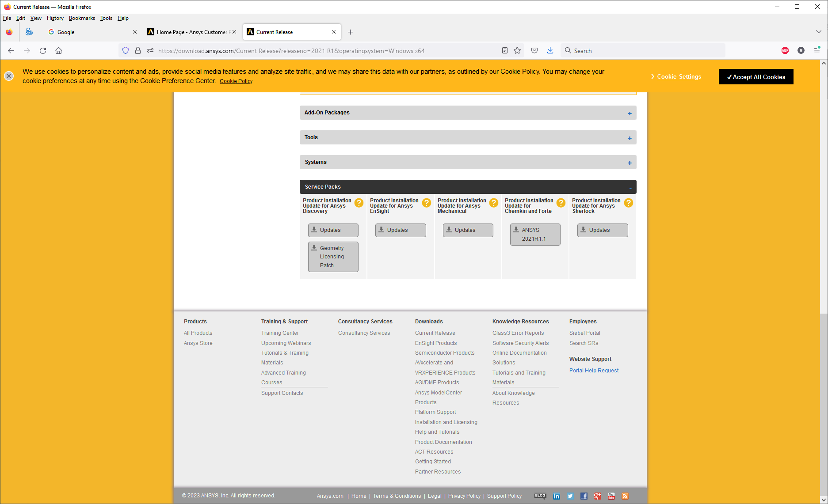Click the tracking protection shield icon
The image size is (828, 504).
126,51
